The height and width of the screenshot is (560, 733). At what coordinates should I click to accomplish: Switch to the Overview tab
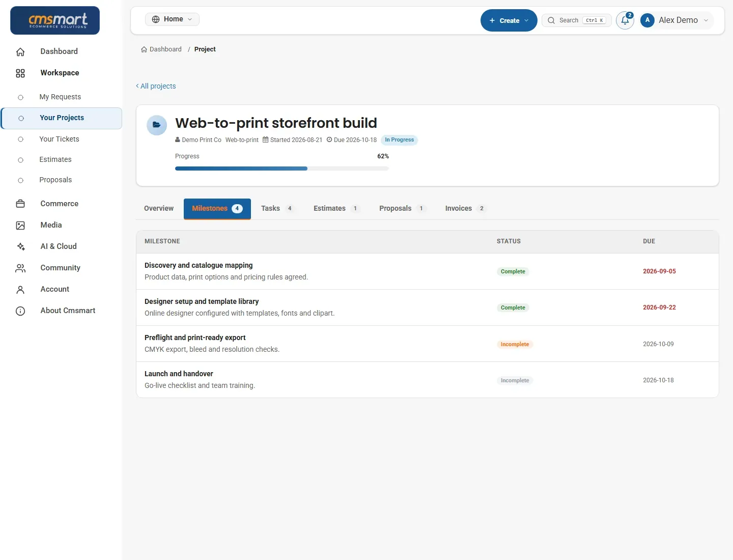tap(159, 208)
